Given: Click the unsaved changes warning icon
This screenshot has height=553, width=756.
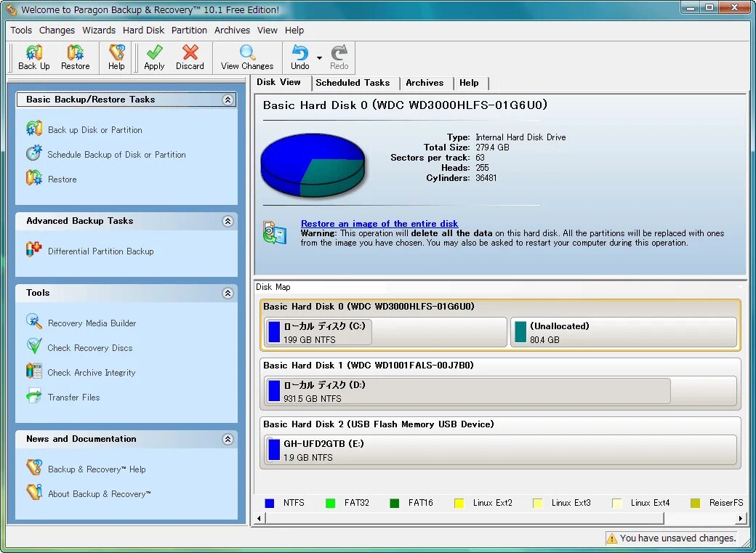Looking at the screenshot, I should click(x=612, y=538).
